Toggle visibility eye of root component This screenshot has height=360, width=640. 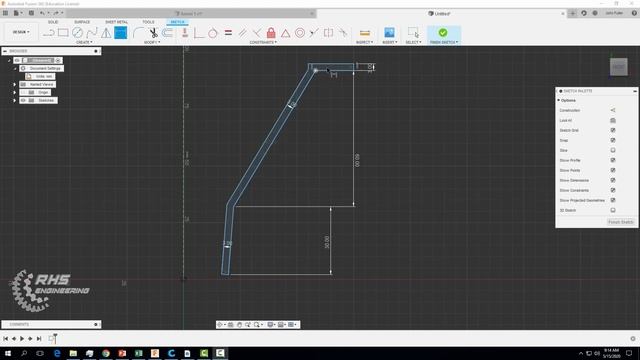pyautogui.click(x=17, y=60)
